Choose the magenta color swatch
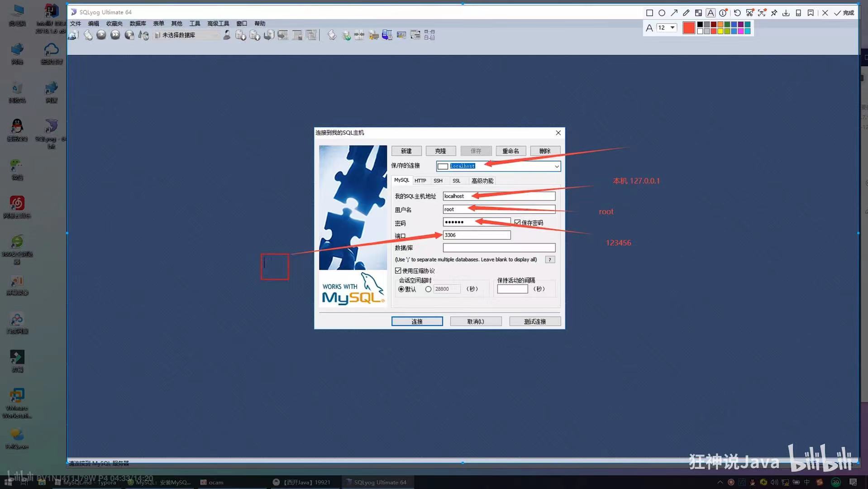Image resolution: width=868 pixels, height=489 pixels. [741, 31]
